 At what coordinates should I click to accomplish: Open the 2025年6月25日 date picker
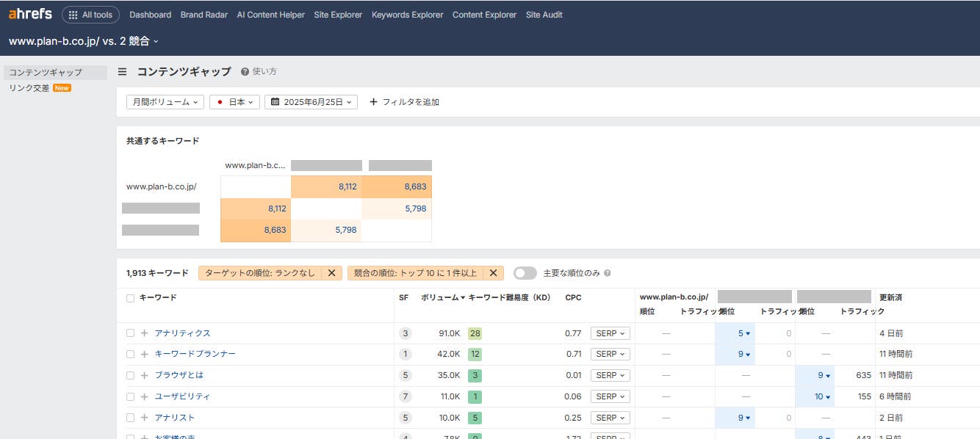(311, 102)
